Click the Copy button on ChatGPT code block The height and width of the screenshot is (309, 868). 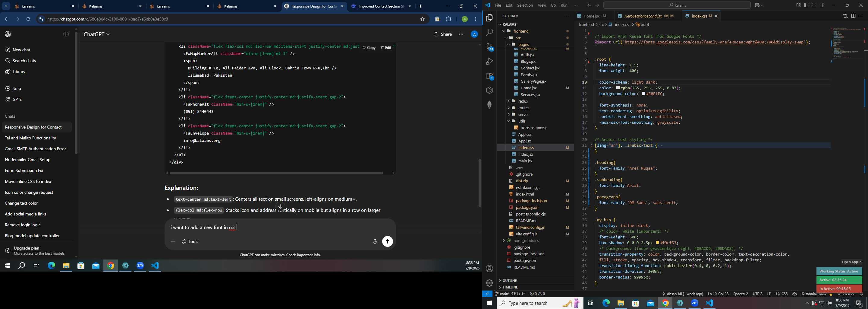[x=369, y=48]
